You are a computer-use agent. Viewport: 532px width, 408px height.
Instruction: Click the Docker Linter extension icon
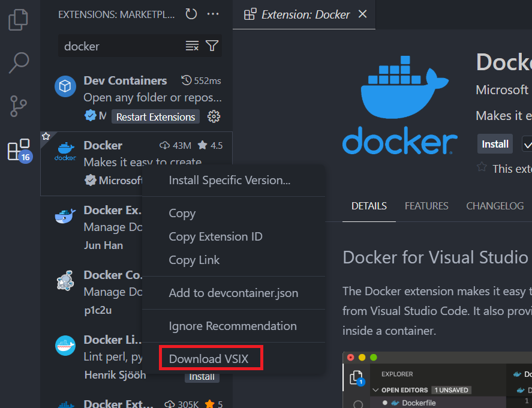[x=65, y=346]
